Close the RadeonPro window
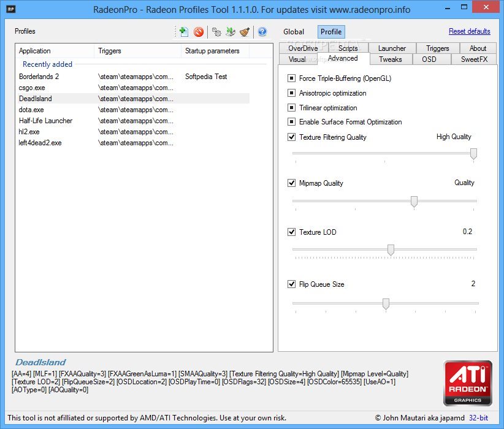This screenshot has height=429, width=504. (486, 7)
